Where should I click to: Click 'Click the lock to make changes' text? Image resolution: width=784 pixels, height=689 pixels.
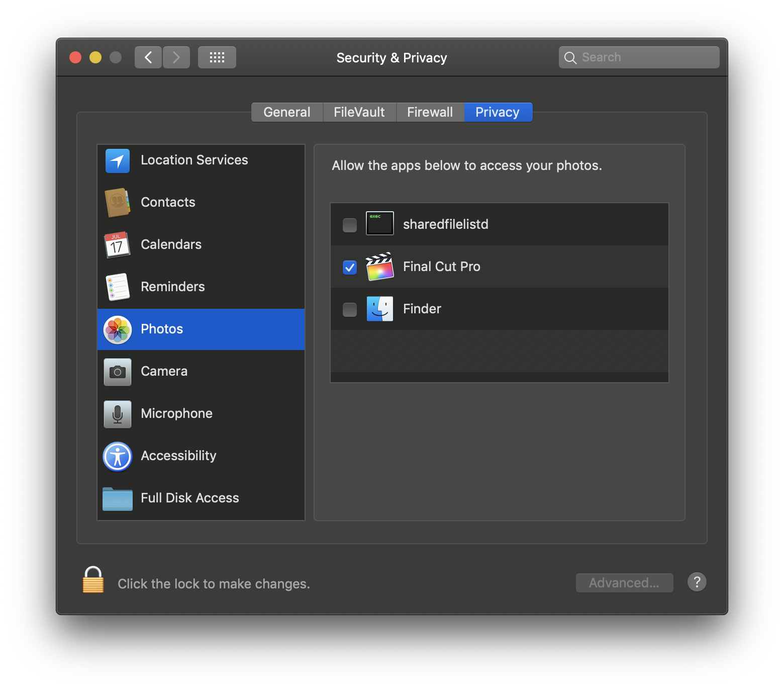coord(214,584)
